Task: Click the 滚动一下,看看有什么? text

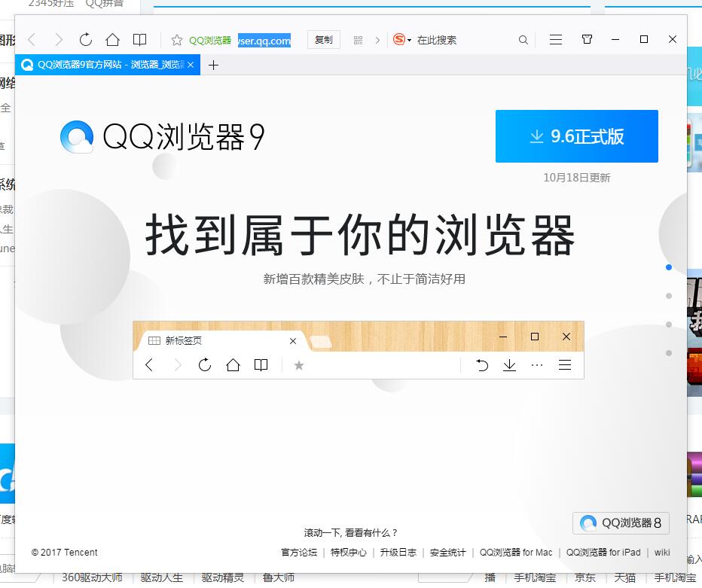Action: pyautogui.click(x=350, y=532)
